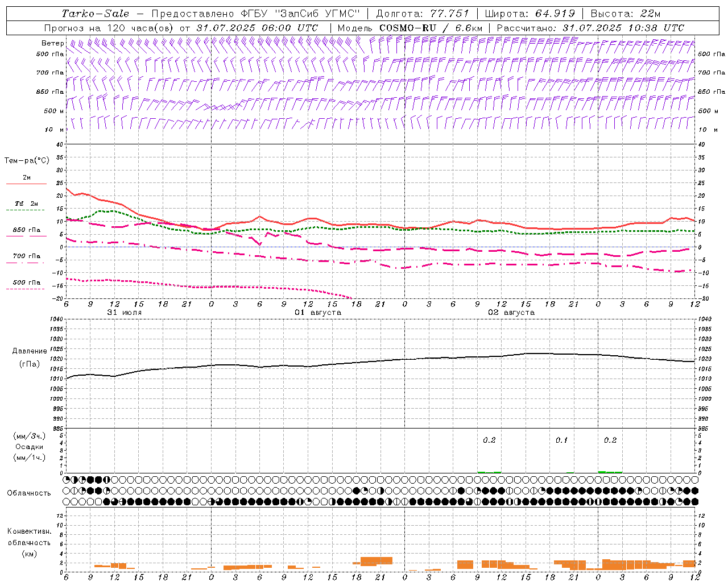Click the left 850 гПа wind level label
The height and width of the screenshot is (582, 728).
pos(50,92)
